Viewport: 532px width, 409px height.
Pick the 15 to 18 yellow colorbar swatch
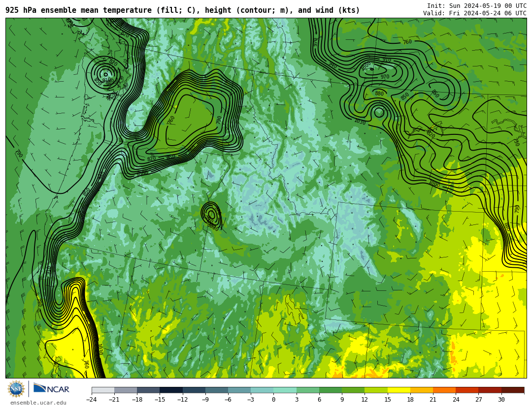(x=399, y=390)
